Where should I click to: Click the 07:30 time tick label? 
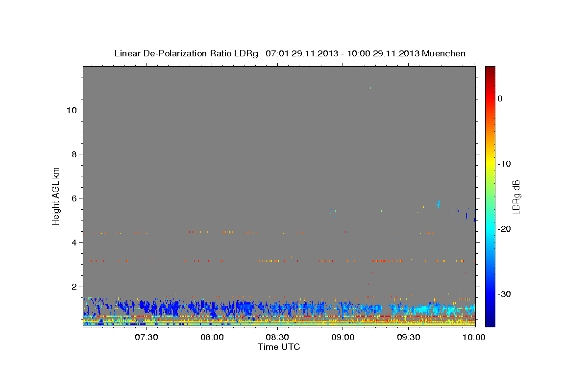pyautogui.click(x=146, y=337)
